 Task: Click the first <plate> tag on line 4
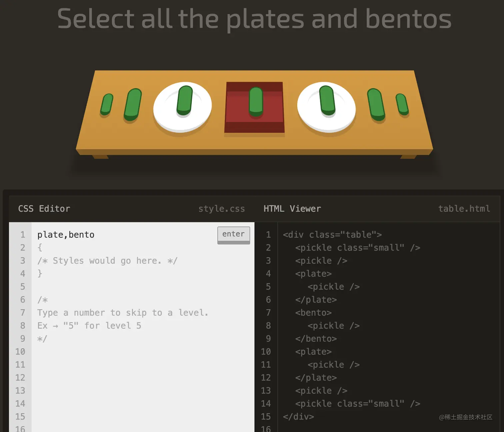coord(313,274)
